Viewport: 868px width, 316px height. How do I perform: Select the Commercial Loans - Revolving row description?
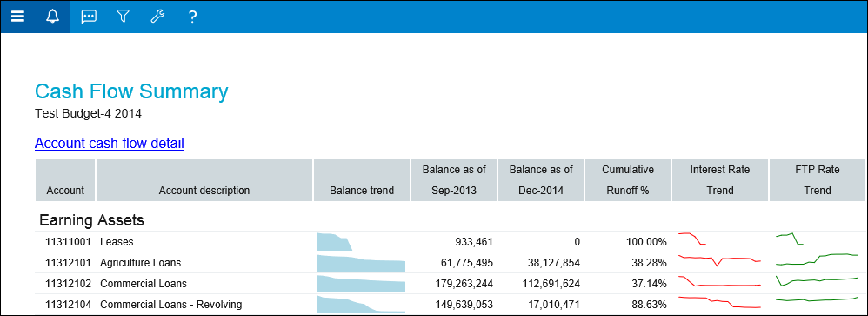(x=171, y=305)
